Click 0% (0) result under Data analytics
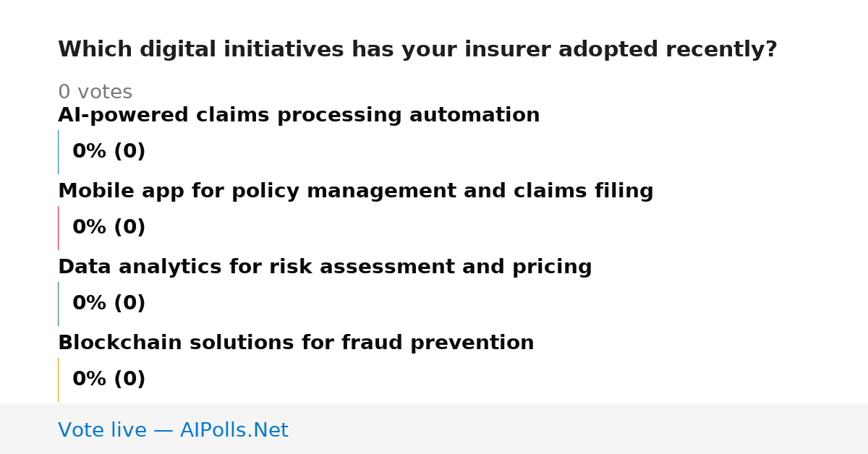Viewport: 868px width, 454px height. coord(109,304)
